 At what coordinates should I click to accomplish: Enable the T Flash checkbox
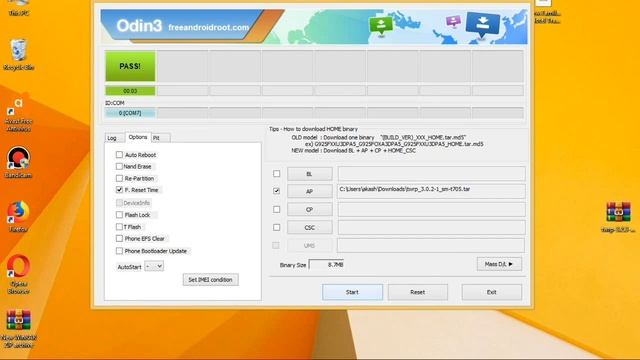click(x=119, y=227)
